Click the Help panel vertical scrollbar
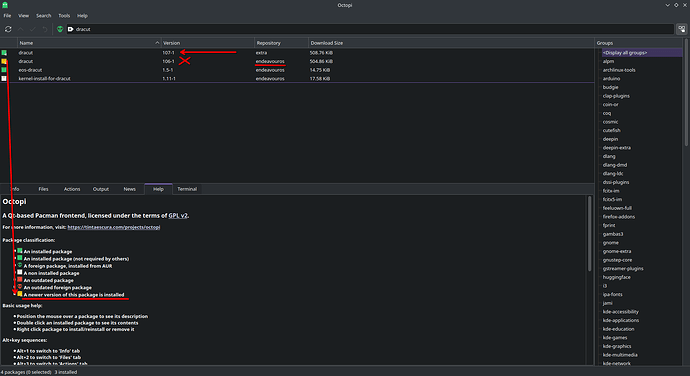Image resolution: width=690 pixels, height=376 pixels. click(590, 234)
